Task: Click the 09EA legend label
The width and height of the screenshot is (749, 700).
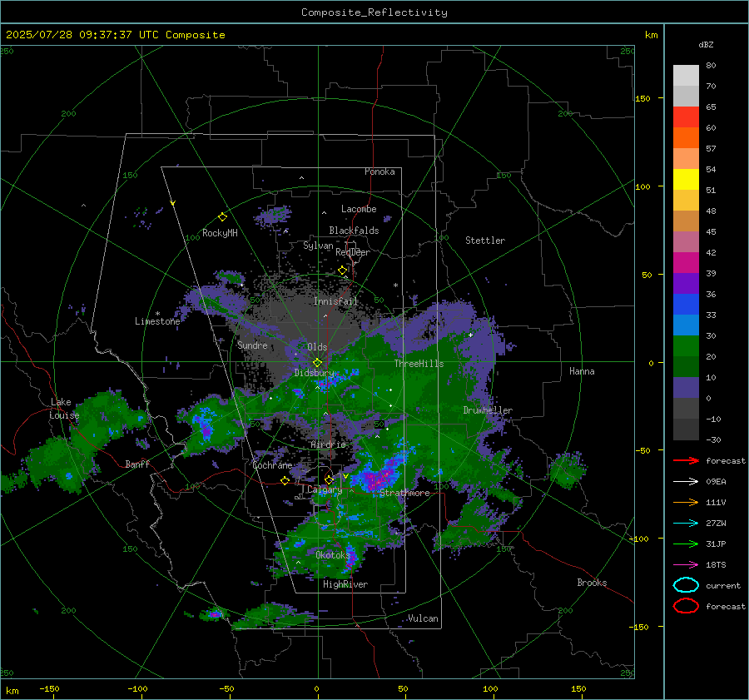Action: 716,482
